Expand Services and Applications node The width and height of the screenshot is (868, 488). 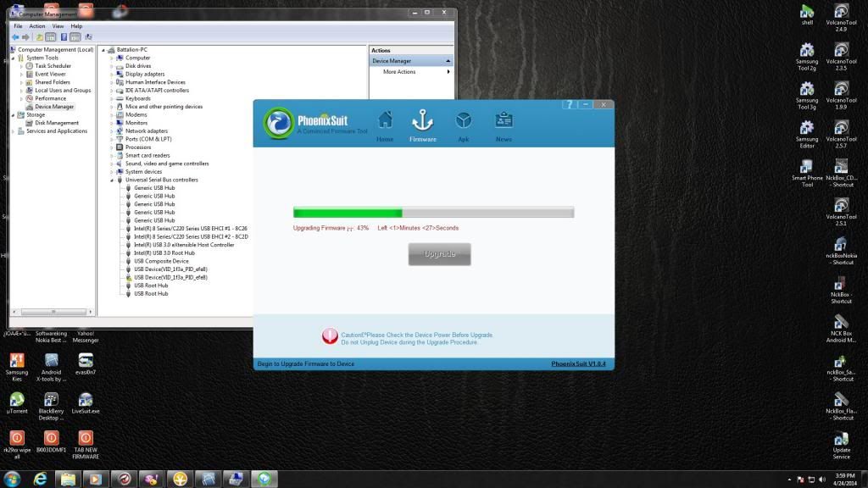pos(14,131)
